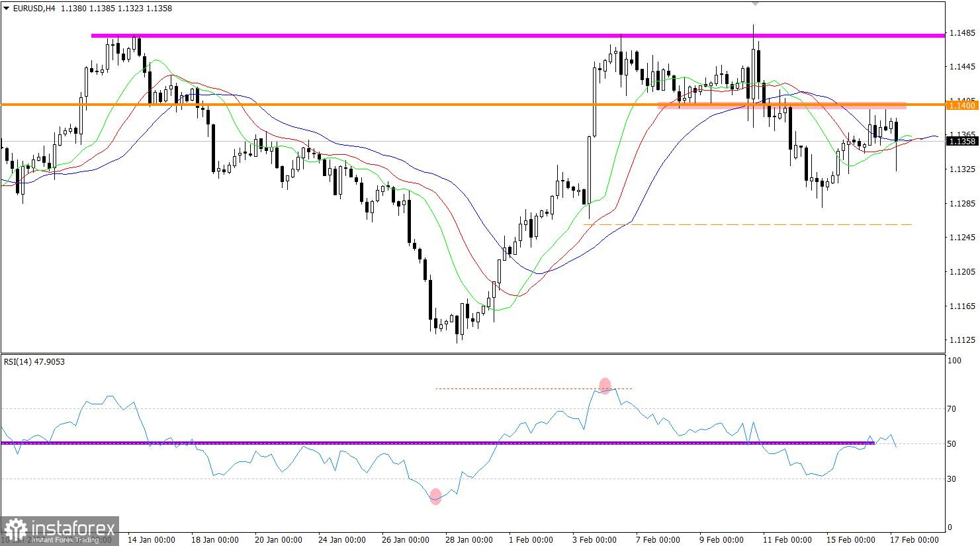Click the pink overbought marker on RSI
The image size is (980, 546).
click(604, 385)
